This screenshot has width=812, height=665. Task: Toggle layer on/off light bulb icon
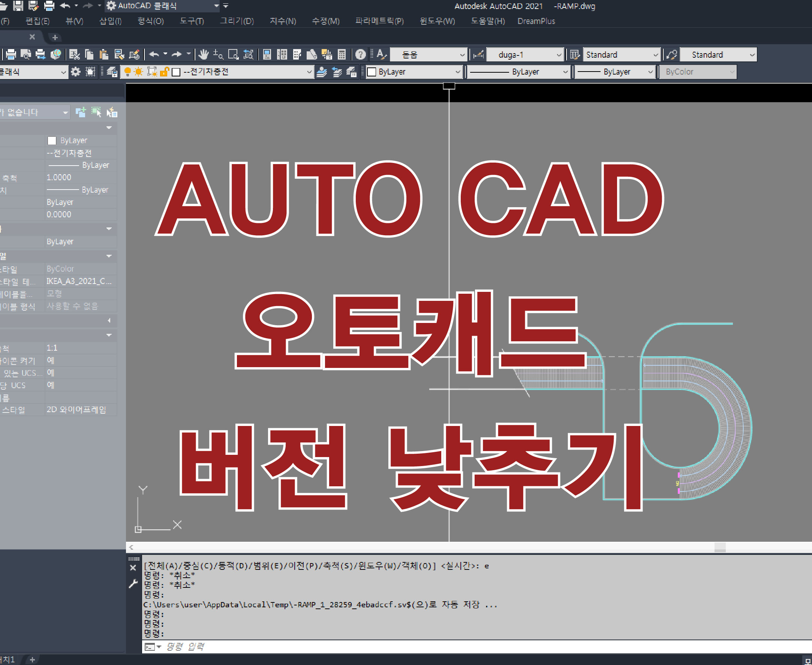pos(127,72)
